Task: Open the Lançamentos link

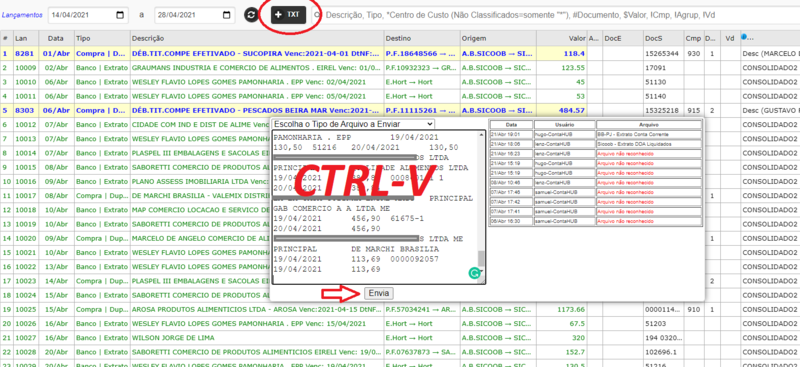Action: tap(22, 15)
